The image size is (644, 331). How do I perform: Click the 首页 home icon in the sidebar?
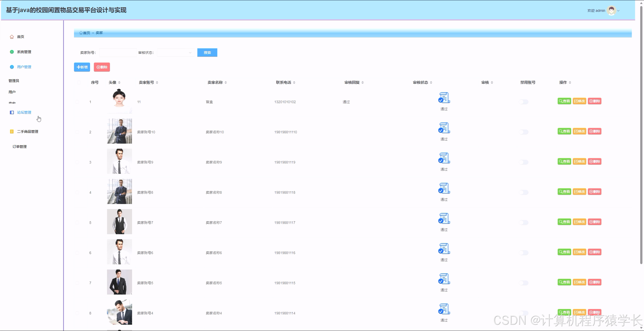12,37
